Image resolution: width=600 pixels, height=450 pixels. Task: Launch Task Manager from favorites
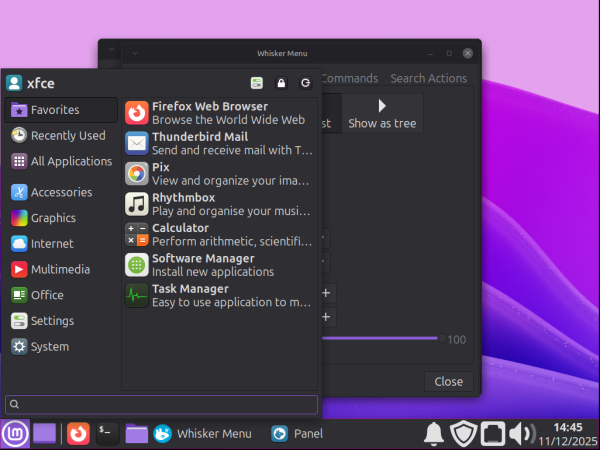pyautogui.click(x=219, y=295)
